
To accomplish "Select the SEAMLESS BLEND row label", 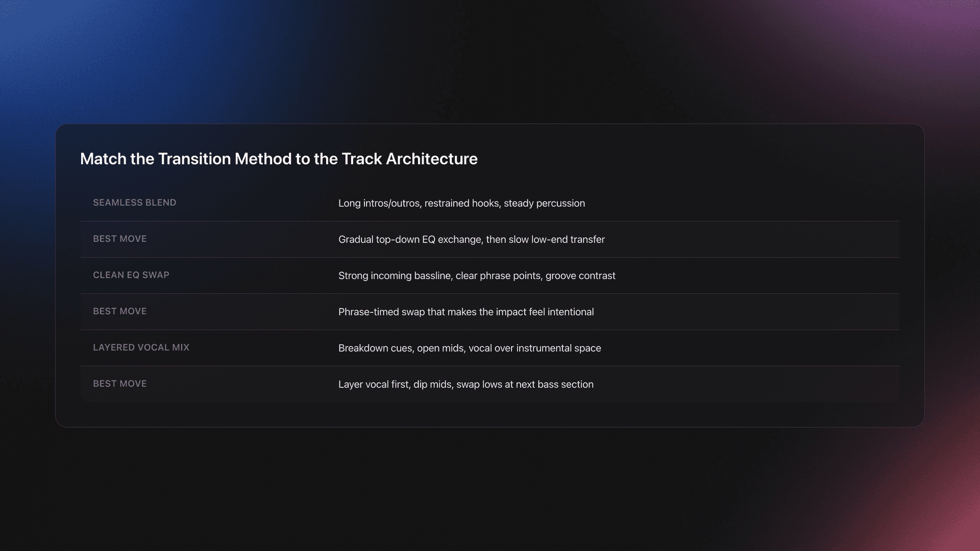I will pos(134,203).
